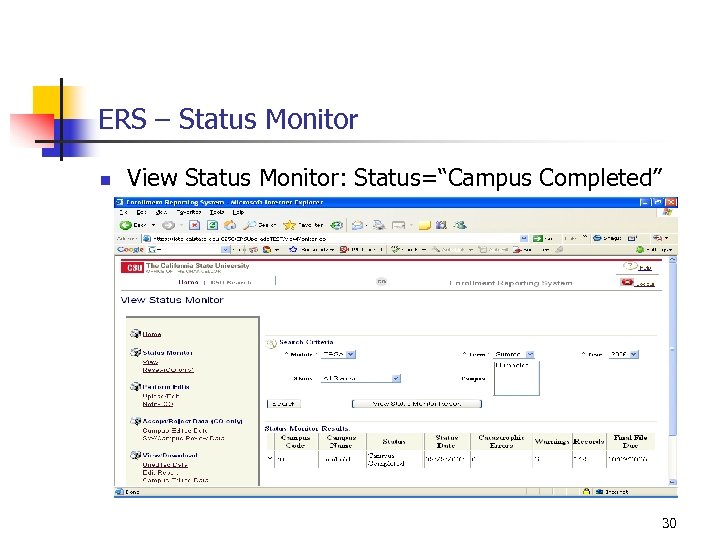Open the address bar history dropdown
720x540 pixels.
coord(524,238)
